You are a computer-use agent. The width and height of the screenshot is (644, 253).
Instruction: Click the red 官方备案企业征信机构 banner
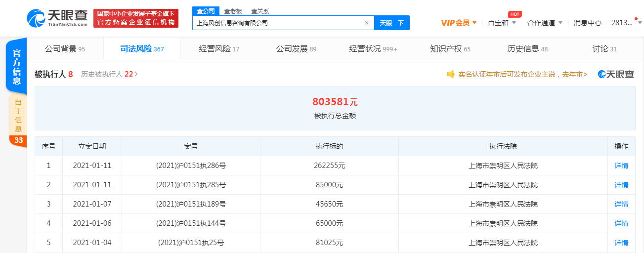tap(136, 18)
